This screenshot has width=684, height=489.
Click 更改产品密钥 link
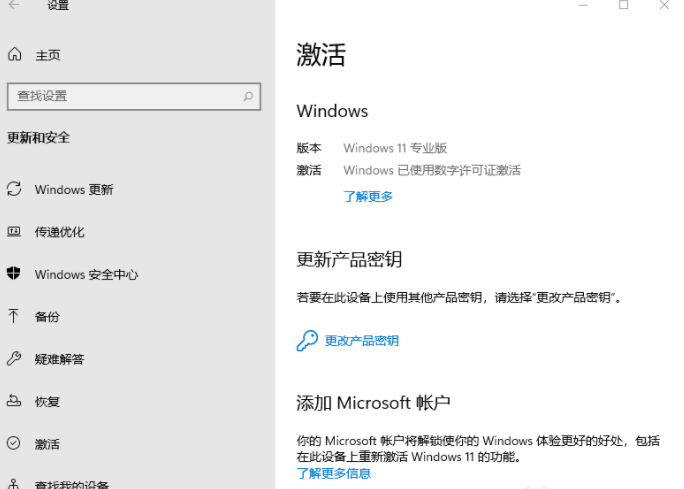(362, 341)
